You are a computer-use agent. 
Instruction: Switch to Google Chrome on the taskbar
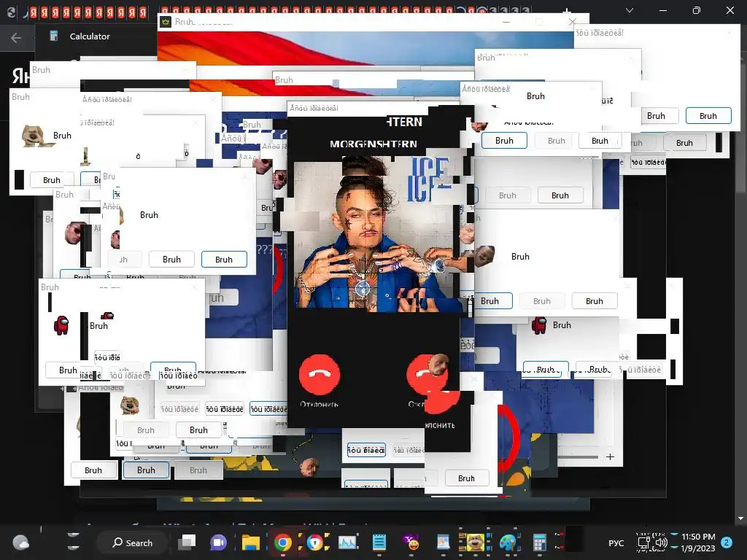pos(282,542)
